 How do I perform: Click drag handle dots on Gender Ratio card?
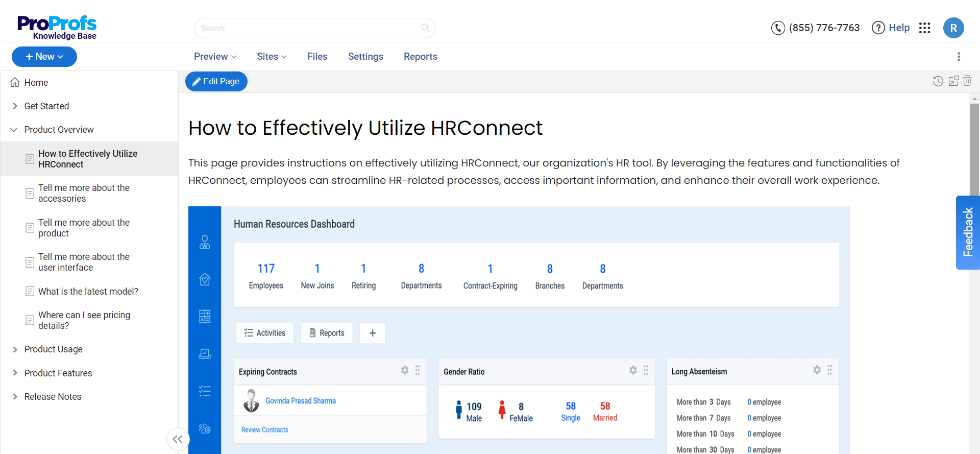click(646, 370)
